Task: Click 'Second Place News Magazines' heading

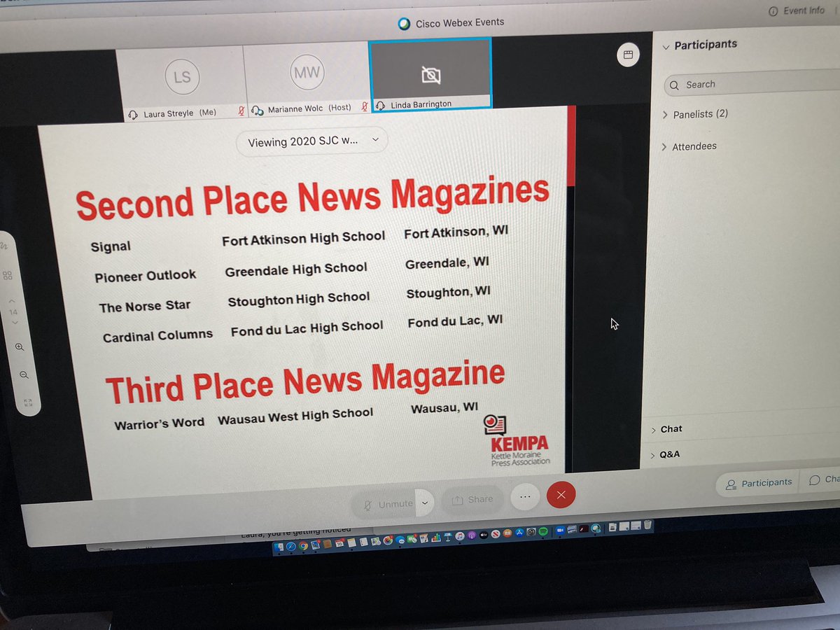Action: click(312, 197)
